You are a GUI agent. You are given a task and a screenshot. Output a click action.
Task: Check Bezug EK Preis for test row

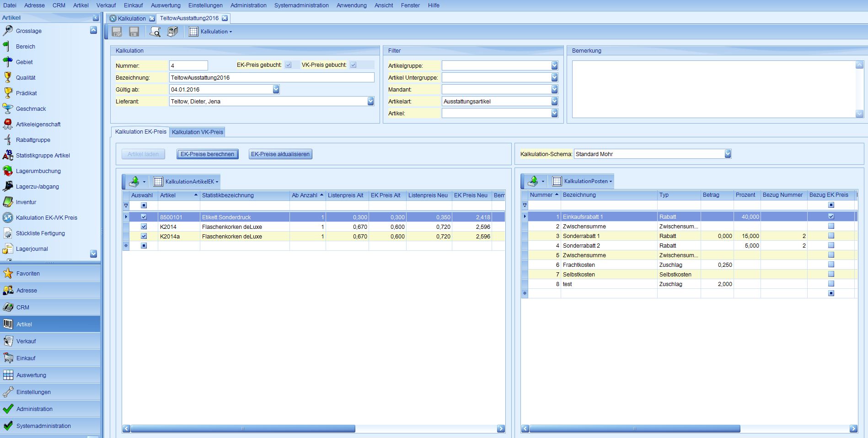pyautogui.click(x=831, y=284)
